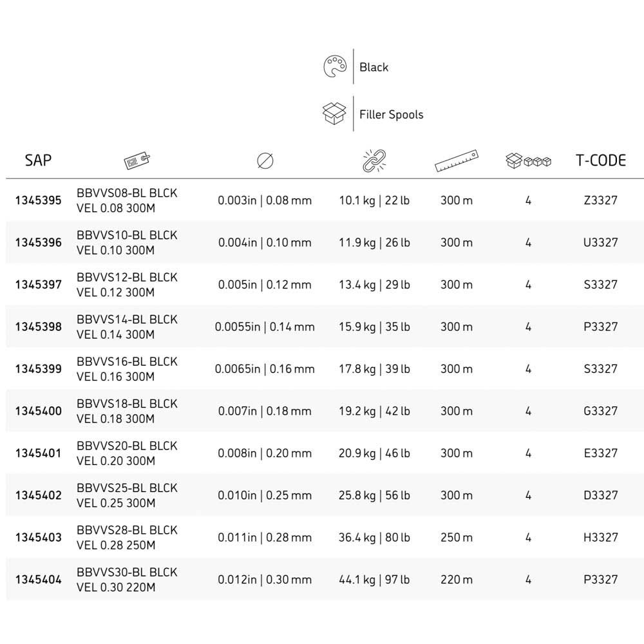Click the SAP column header
644x644 pixels.
(x=38, y=160)
